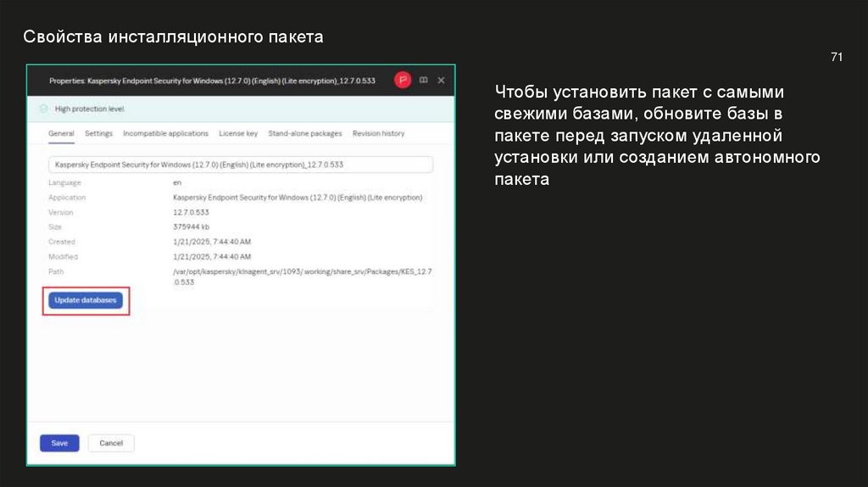The image size is (868, 487).
Task: Select the version value 12.7.0.533
Action: click(191, 212)
